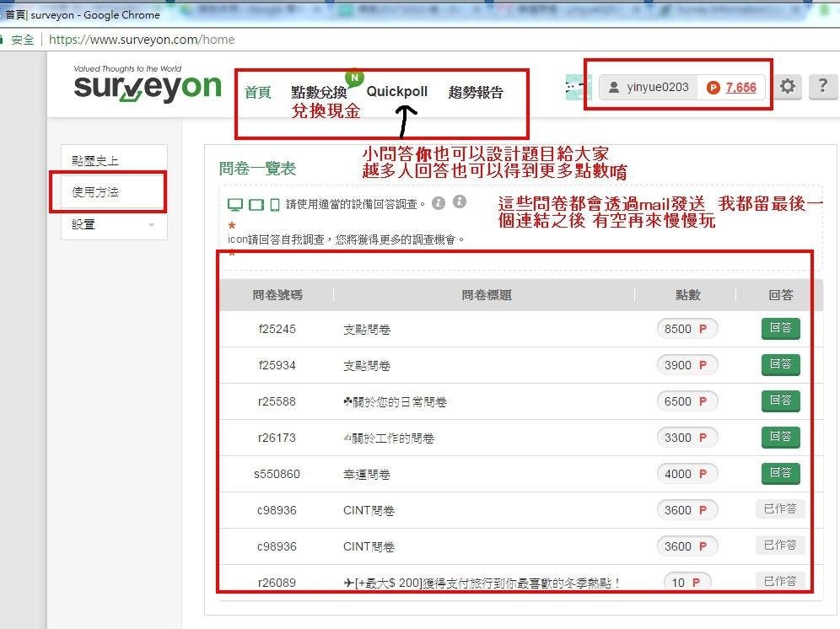Open the 點數兌換 menu item

click(319, 92)
